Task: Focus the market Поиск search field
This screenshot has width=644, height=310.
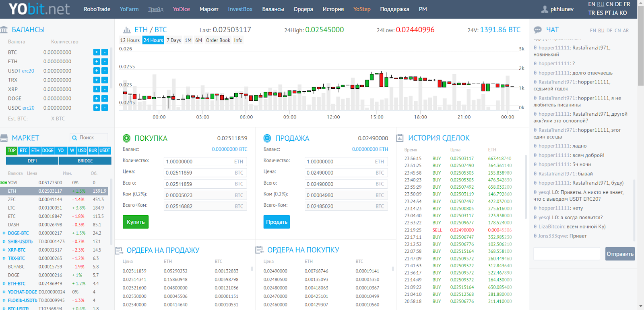Action: point(89,137)
